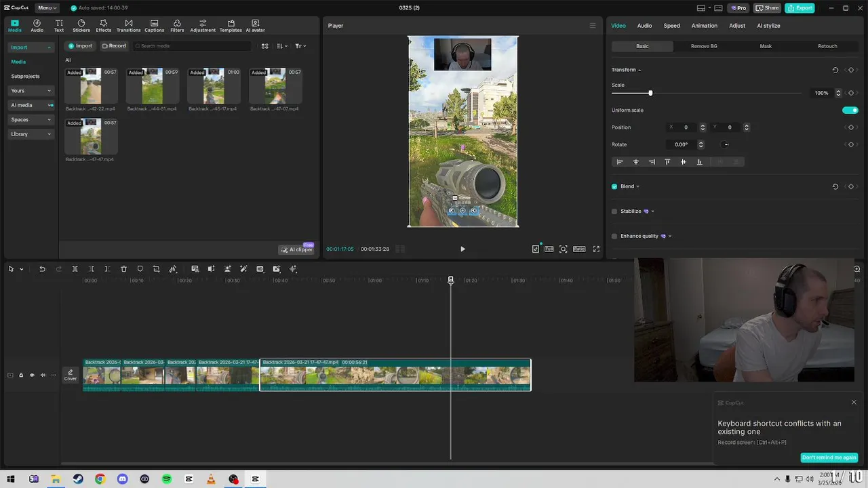This screenshot has height=488, width=868.
Task: Switch media view to grid icon
Action: [264, 46]
